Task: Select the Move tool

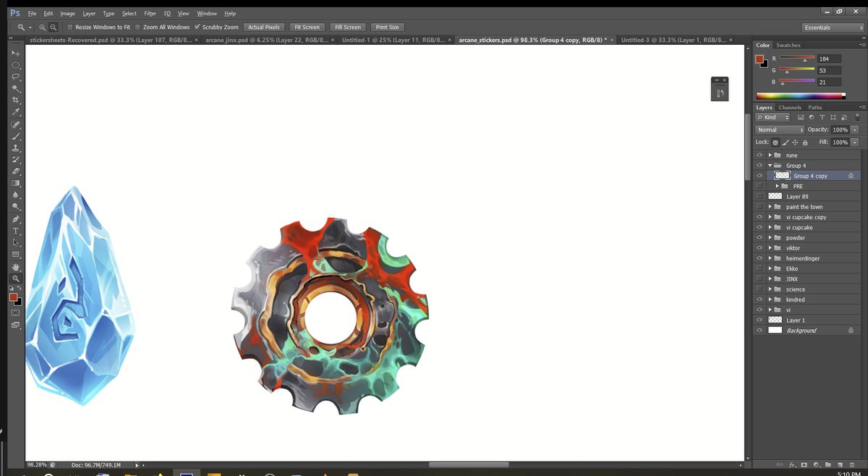Action: [x=15, y=53]
